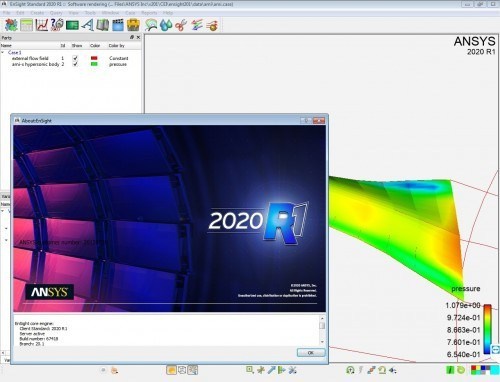Open the Annotations letter A icon
Image resolution: width=500 pixels, height=382 pixels.
(87, 25)
